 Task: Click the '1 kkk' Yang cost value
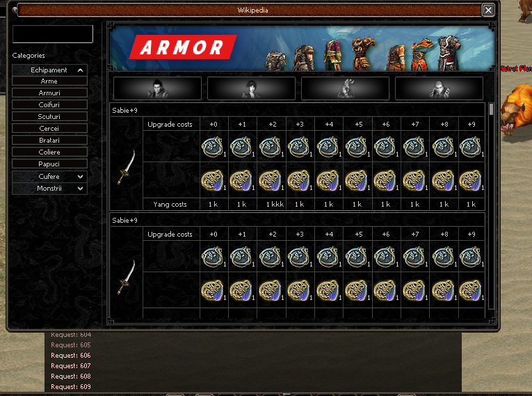(x=275, y=205)
